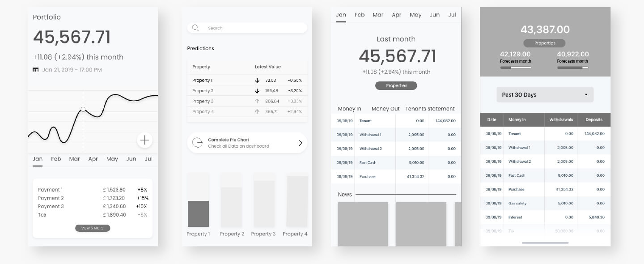Click Properties pill under 43,387.00
The height and width of the screenshot is (264, 644).
tap(544, 43)
